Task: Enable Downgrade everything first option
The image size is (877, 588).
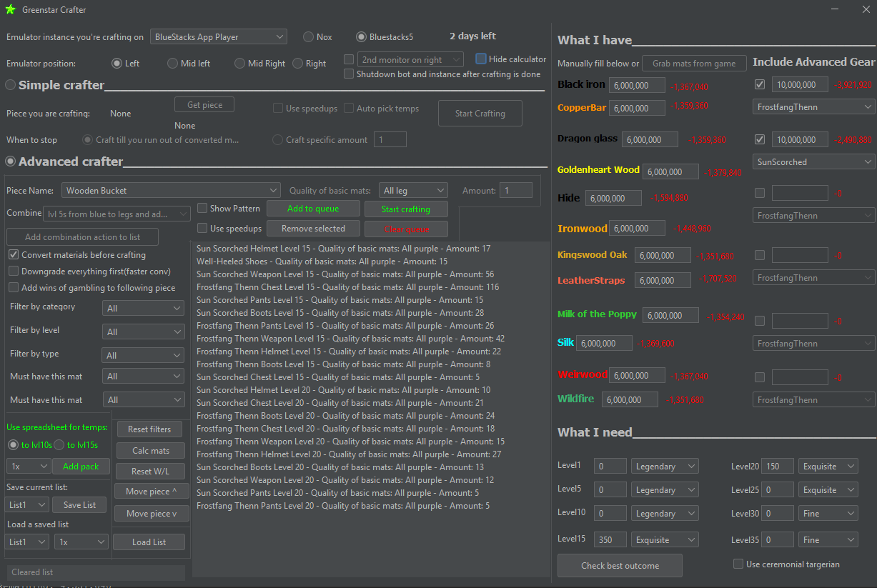Action: tap(14, 271)
